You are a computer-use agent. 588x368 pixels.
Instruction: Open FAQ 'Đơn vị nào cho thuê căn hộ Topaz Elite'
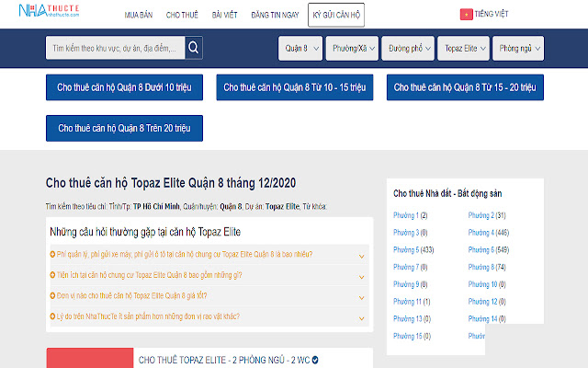[131, 296]
